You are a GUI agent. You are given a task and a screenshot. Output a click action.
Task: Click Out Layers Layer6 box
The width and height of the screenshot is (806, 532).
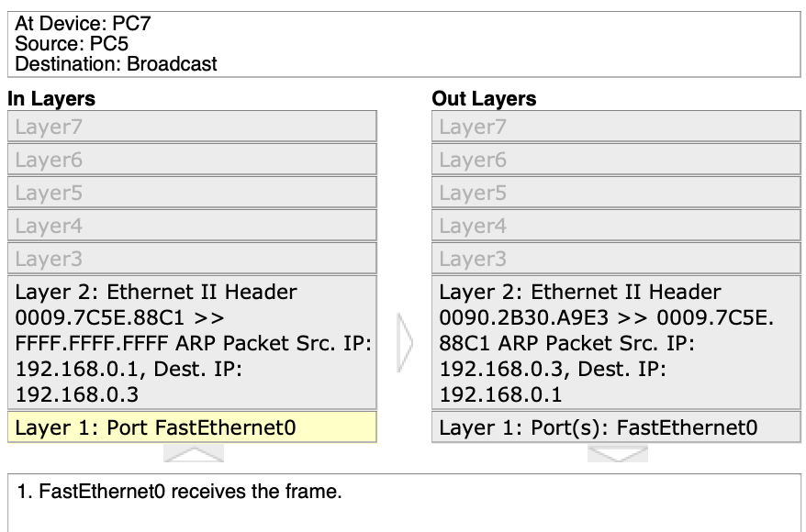point(616,160)
